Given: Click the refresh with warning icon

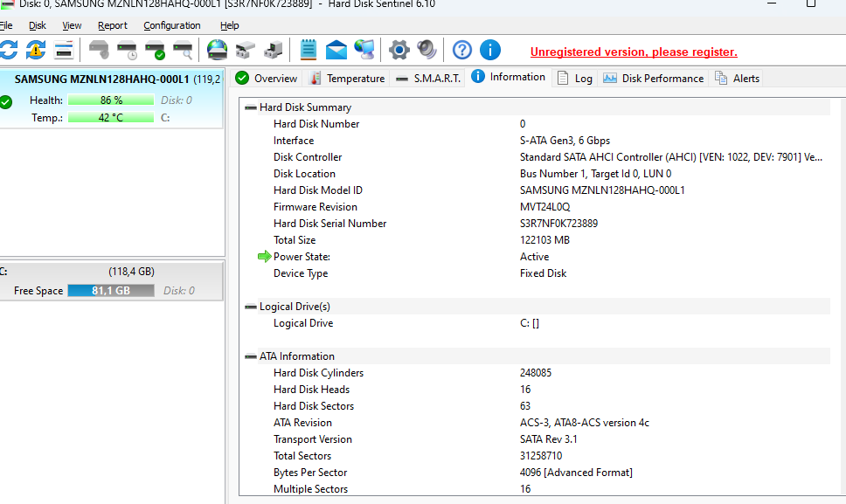Looking at the screenshot, I should [x=35, y=50].
